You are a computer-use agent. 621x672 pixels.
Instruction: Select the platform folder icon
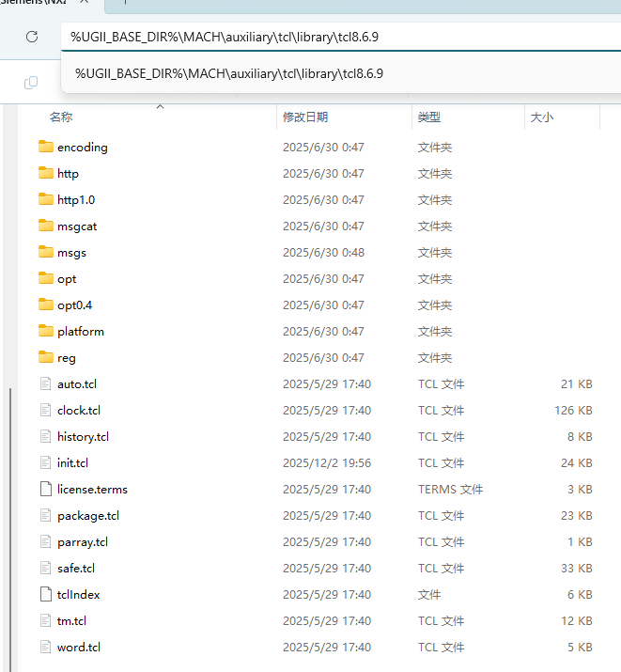point(46,331)
